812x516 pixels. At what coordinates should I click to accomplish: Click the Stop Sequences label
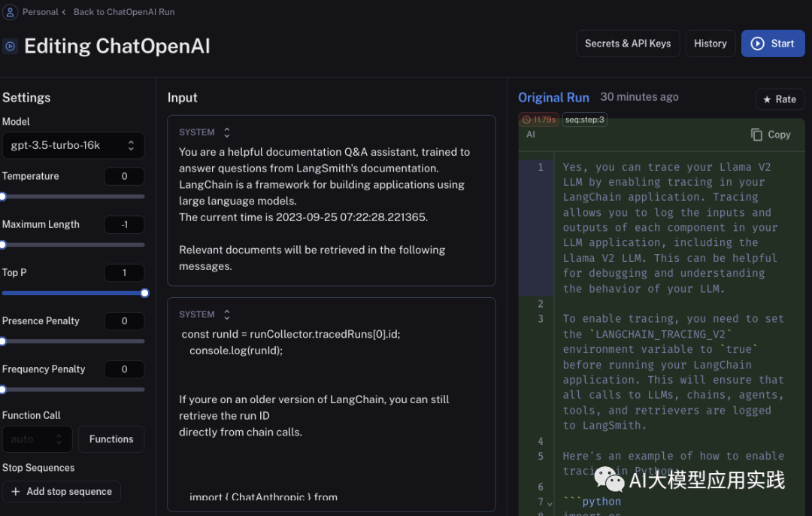[x=38, y=468]
